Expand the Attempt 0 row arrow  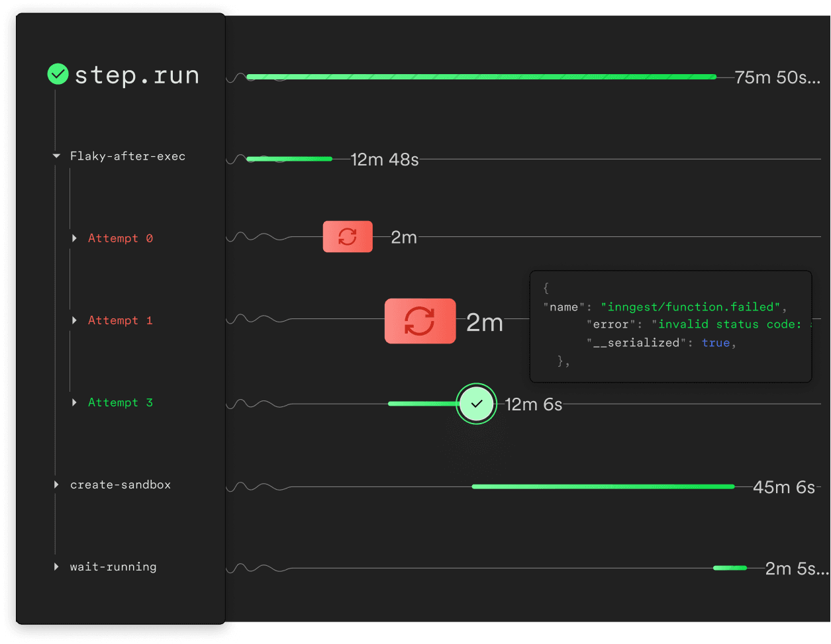[74, 238]
